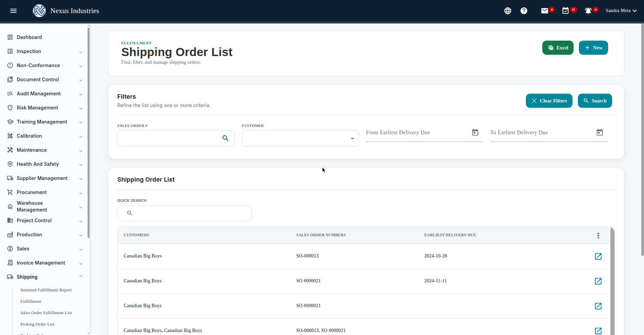
Task: Open the help question mark icon
Action: point(524,11)
